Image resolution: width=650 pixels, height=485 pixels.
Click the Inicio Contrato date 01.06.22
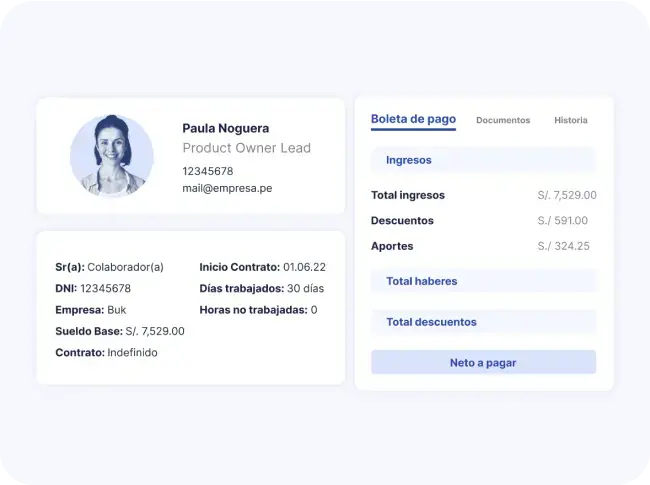point(304,267)
